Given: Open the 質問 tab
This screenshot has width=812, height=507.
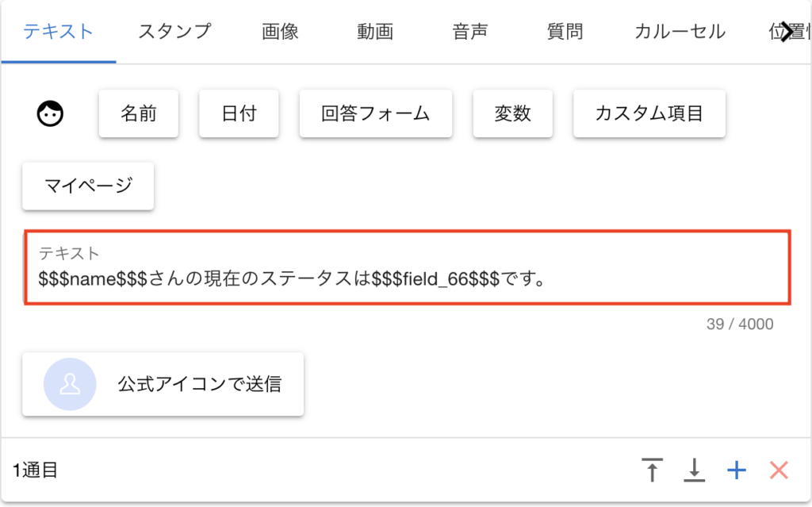Looking at the screenshot, I should click(x=565, y=32).
